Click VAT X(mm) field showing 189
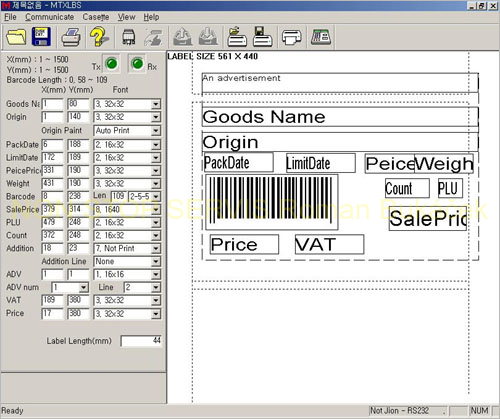The width and height of the screenshot is (500, 419). pos(52,300)
